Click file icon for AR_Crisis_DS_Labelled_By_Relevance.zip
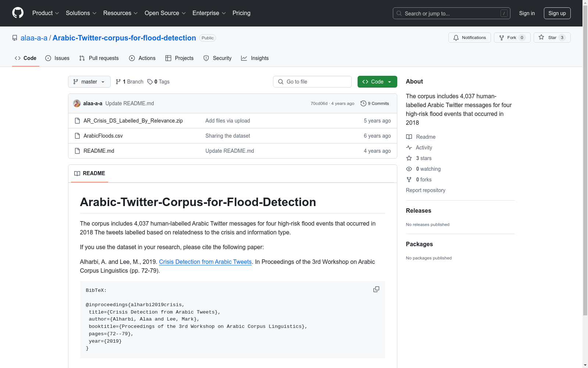Image resolution: width=588 pixels, height=368 pixels. pos(77,121)
